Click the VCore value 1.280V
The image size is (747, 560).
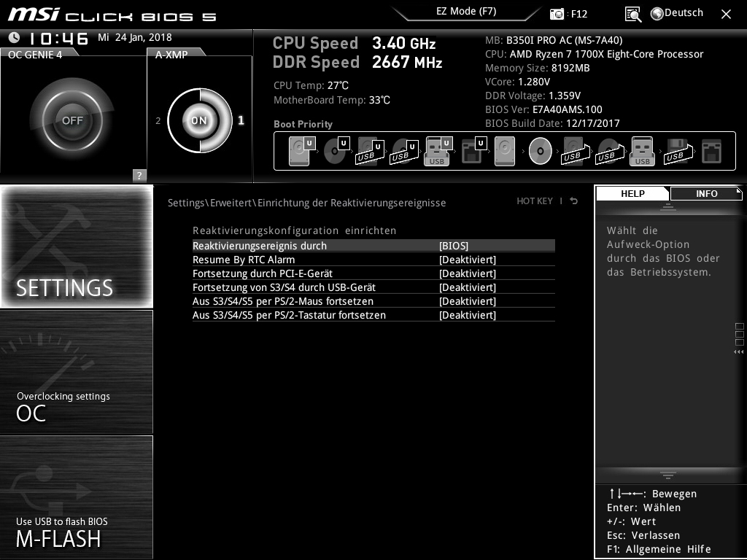click(534, 82)
